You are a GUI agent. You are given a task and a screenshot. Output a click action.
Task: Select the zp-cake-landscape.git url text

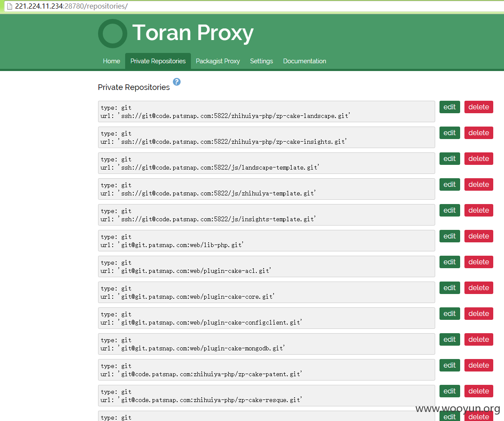point(225,116)
